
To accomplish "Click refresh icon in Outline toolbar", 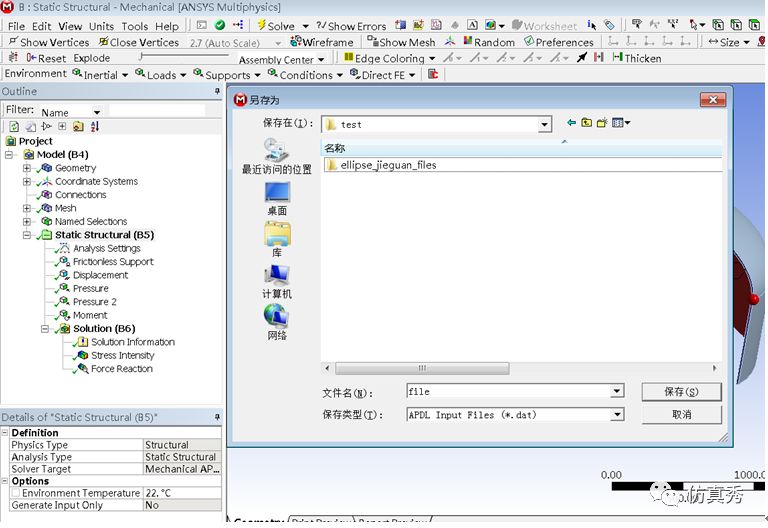I will click(x=14, y=126).
